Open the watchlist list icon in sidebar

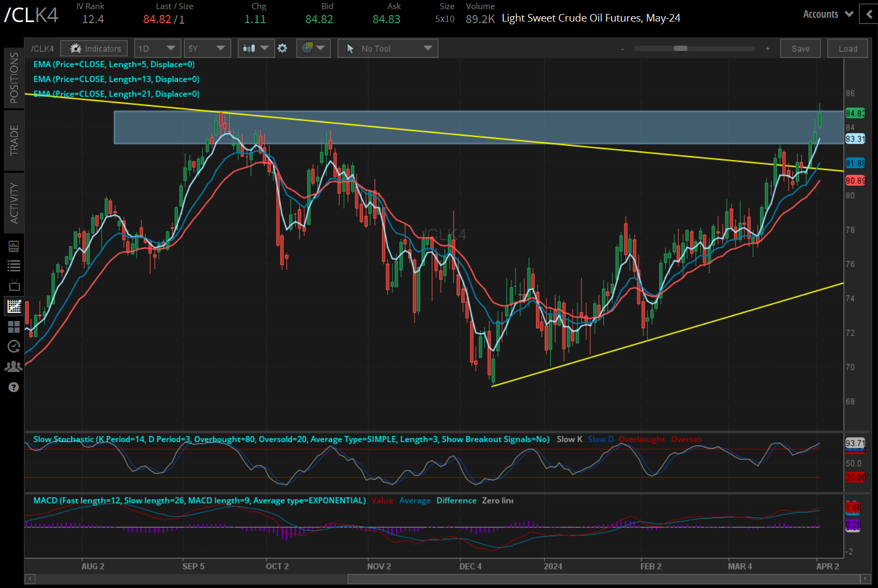[x=14, y=265]
